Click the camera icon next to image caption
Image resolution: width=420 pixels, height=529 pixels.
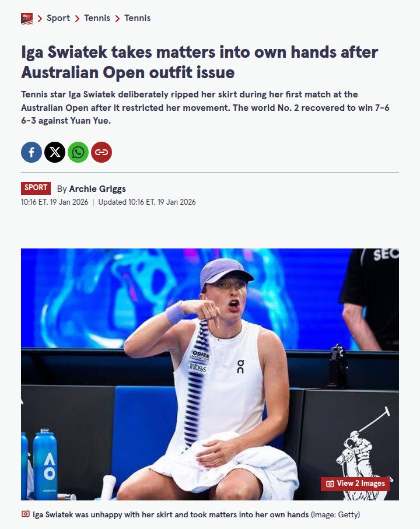pos(25,514)
